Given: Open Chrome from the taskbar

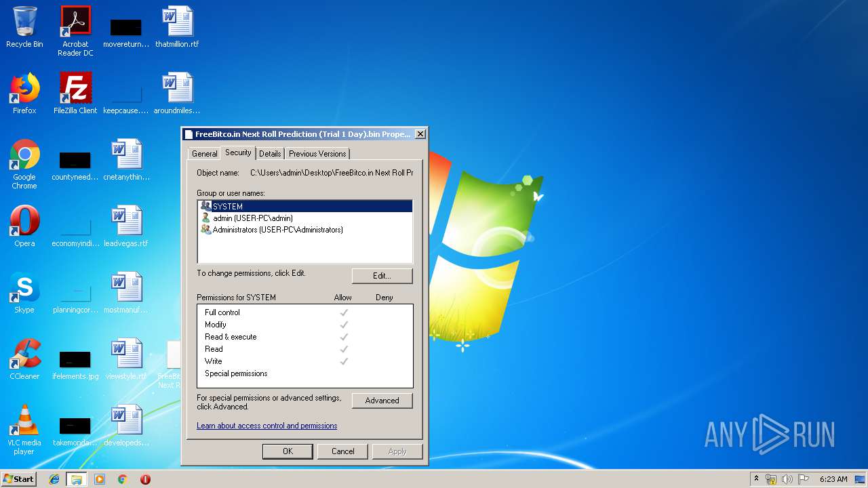Looking at the screenshot, I should (x=122, y=479).
